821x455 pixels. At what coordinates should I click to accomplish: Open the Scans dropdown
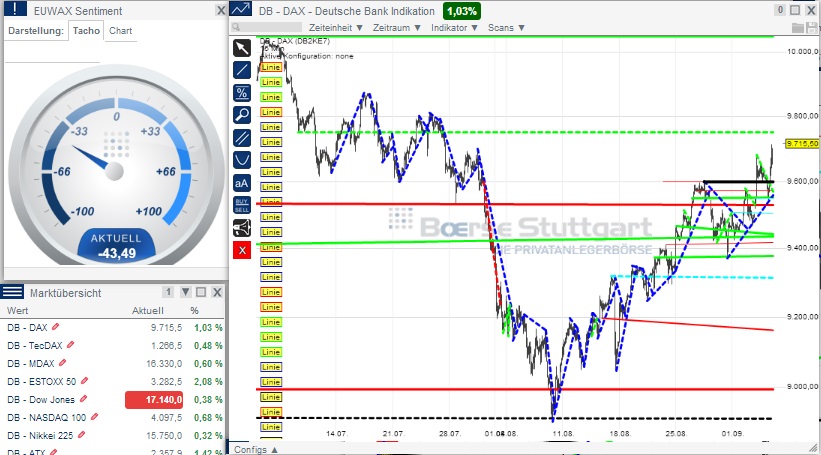pyautogui.click(x=506, y=28)
